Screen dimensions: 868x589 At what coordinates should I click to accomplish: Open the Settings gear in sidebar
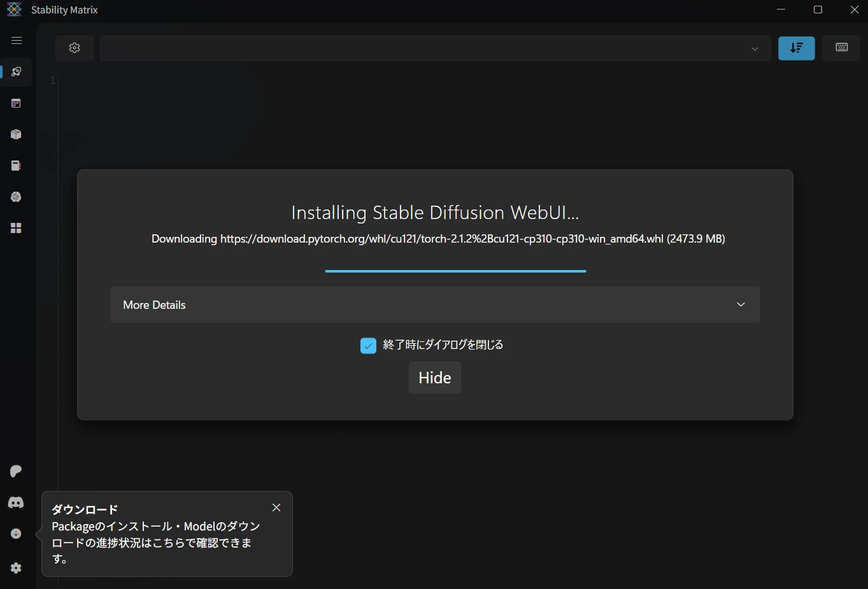17,568
